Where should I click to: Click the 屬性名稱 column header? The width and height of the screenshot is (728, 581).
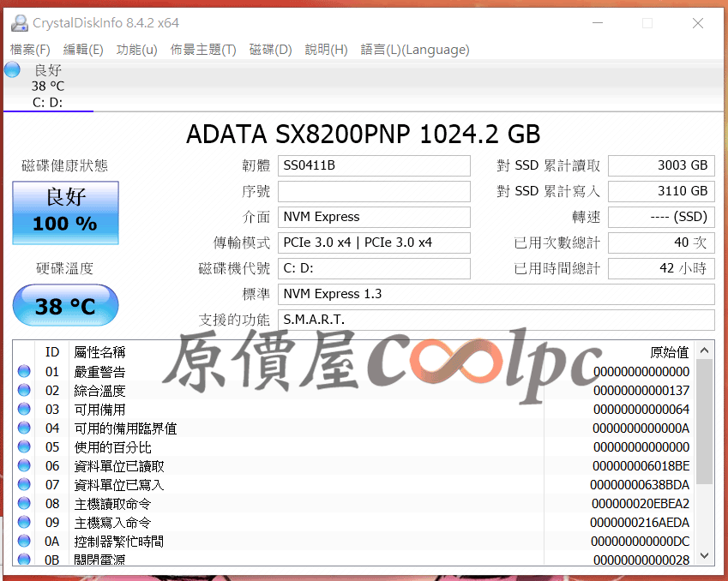[99, 352]
